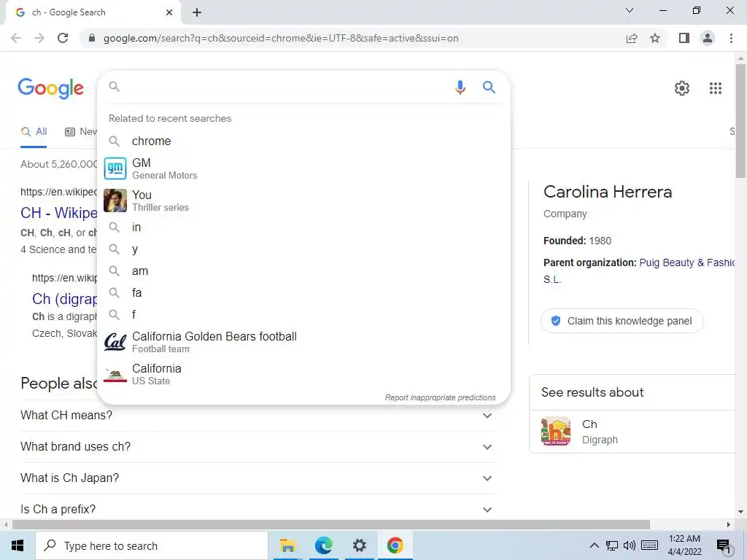Reload the page
Image resolution: width=747 pixels, height=560 pixels.
pos(63,38)
